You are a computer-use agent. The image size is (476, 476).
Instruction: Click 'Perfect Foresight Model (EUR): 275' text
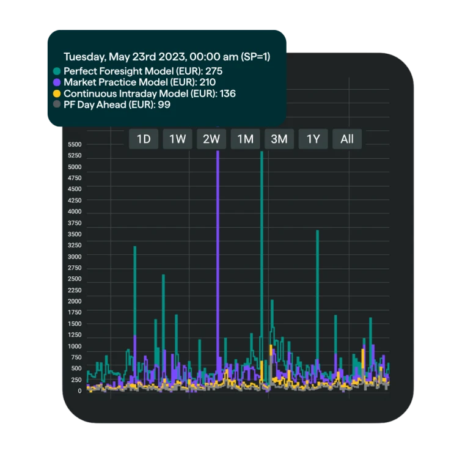(143, 71)
